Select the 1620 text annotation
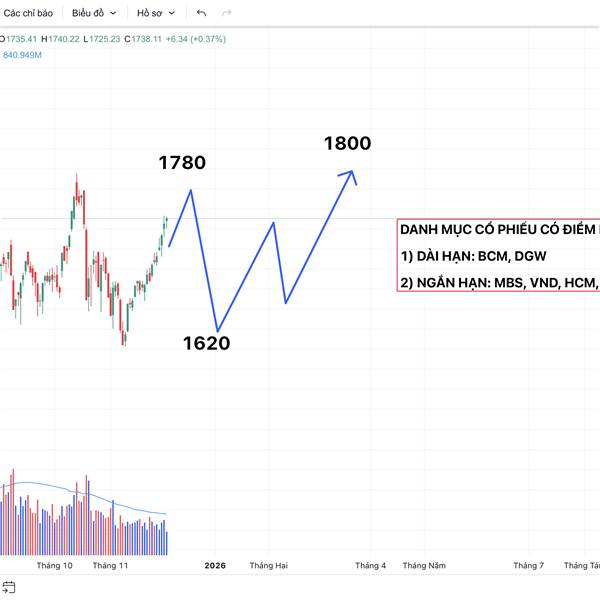The width and height of the screenshot is (600, 600). point(206,344)
